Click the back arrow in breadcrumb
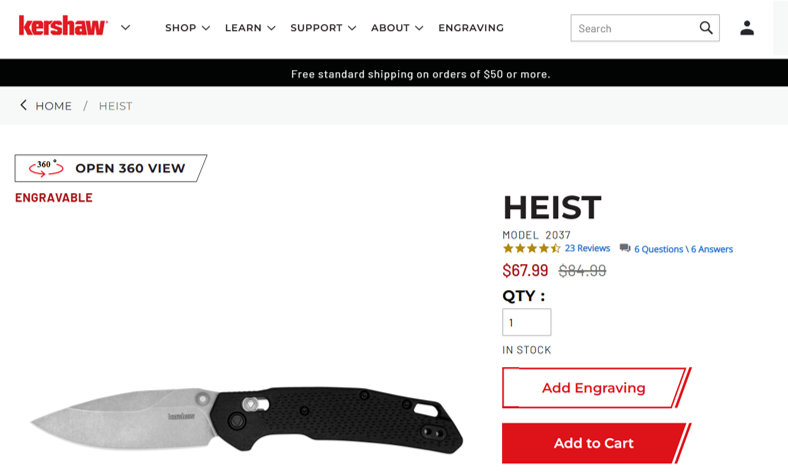Viewport: 788px width, 472px height. point(23,105)
